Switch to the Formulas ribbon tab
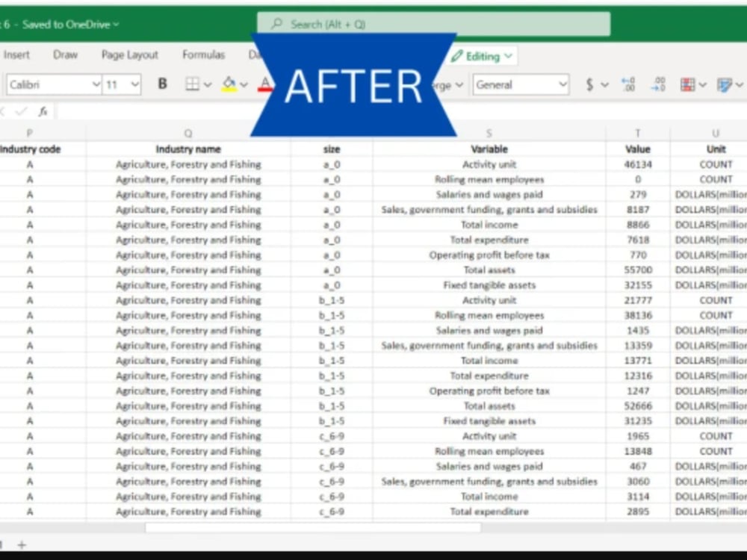This screenshot has height=560, width=747. pos(202,55)
